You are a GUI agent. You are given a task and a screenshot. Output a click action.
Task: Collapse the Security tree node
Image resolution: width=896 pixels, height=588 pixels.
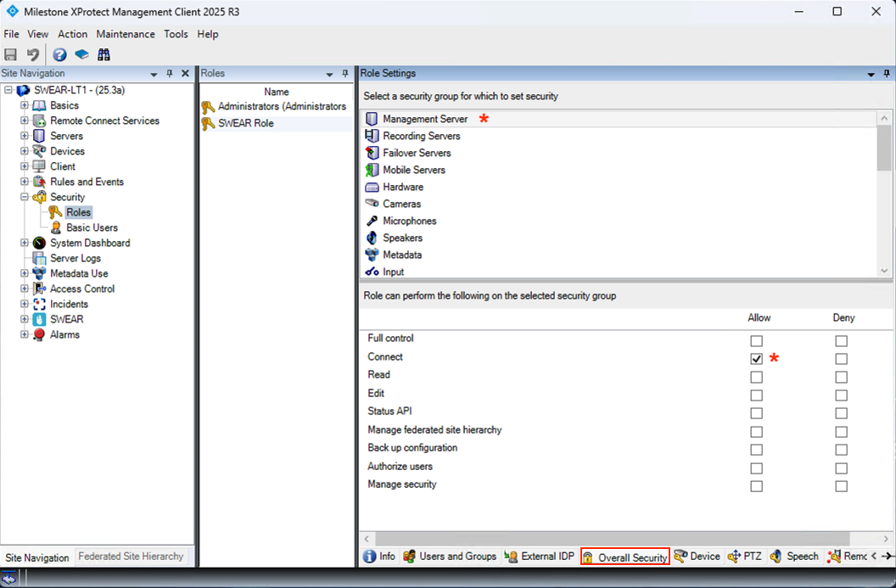tap(25, 197)
